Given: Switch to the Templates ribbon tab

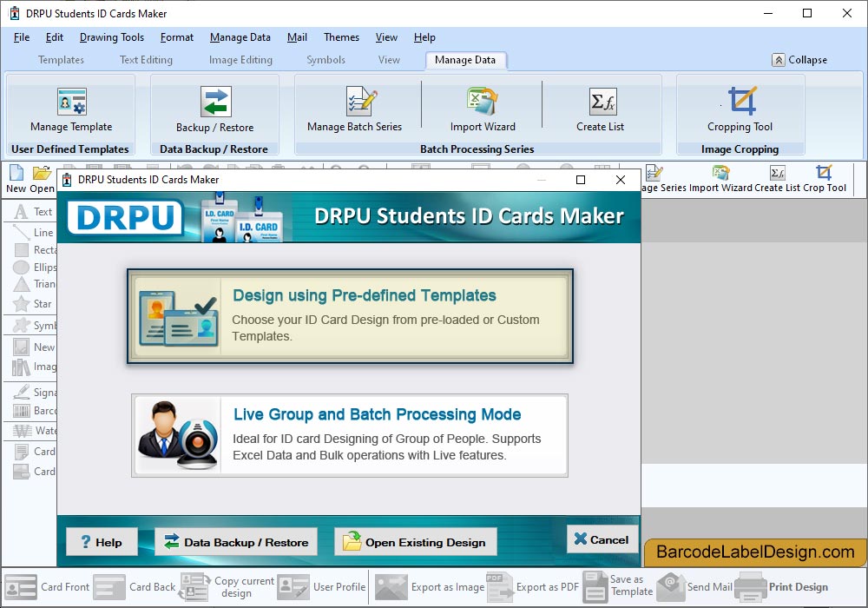Looking at the screenshot, I should [x=61, y=60].
